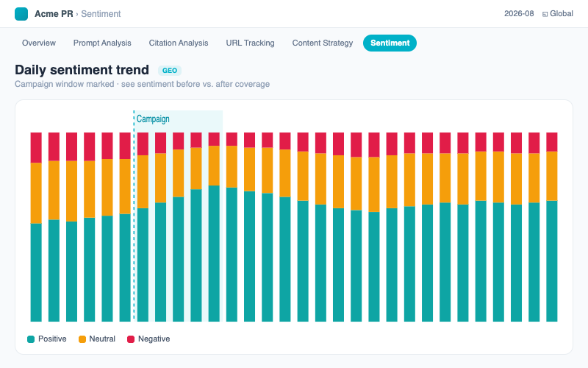Image resolution: width=588 pixels, height=368 pixels.
Task: Open the Global region selector
Action: [558, 13]
